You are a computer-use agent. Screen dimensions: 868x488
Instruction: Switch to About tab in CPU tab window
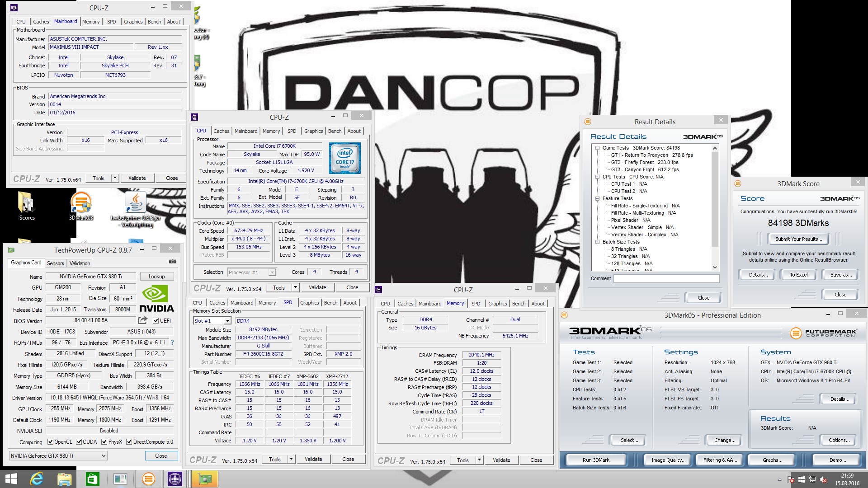click(x=354, y=131)
